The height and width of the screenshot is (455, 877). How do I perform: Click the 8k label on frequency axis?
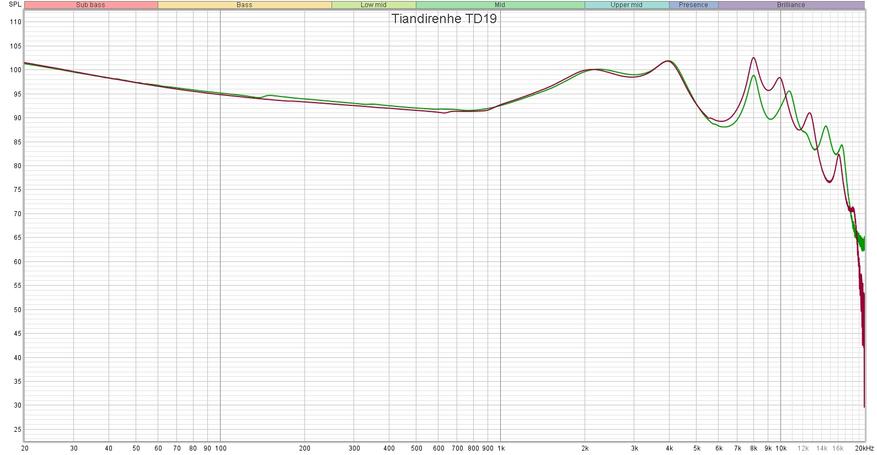[753, 448]
